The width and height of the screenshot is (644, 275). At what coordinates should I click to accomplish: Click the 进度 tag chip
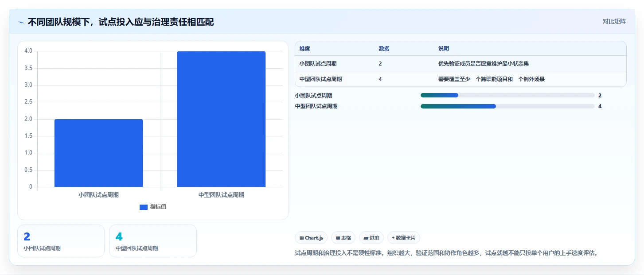tap(371, 238)
